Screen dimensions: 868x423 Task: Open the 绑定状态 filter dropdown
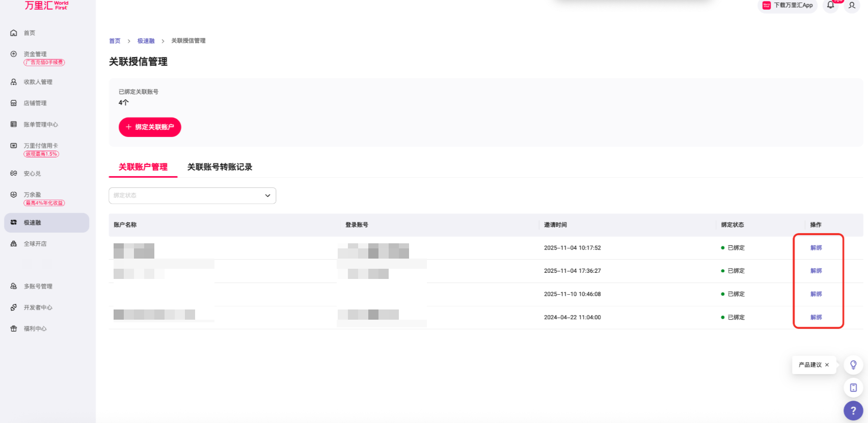(x=192, y=195)
